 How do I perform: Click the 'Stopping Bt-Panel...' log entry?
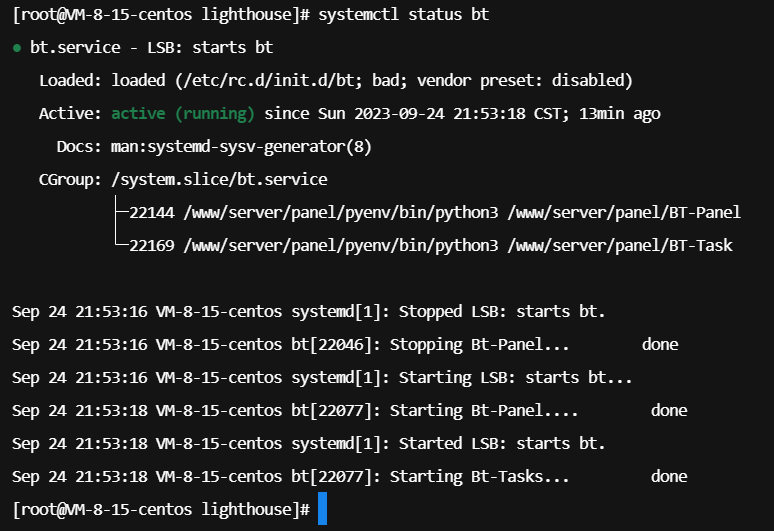tap(479, 344)
